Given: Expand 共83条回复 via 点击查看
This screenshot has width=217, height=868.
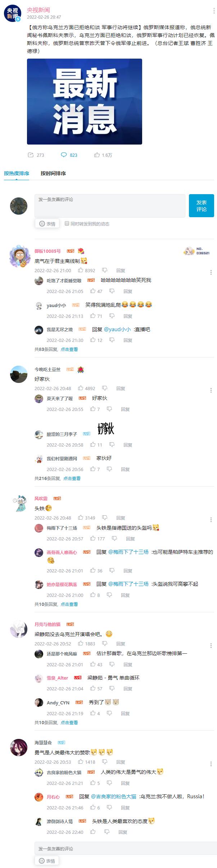Looking at the screenshot, I should 69,349.
